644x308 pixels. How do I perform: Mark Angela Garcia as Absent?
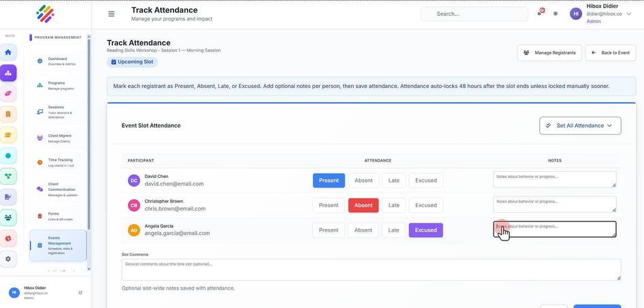tap(364, 230)
